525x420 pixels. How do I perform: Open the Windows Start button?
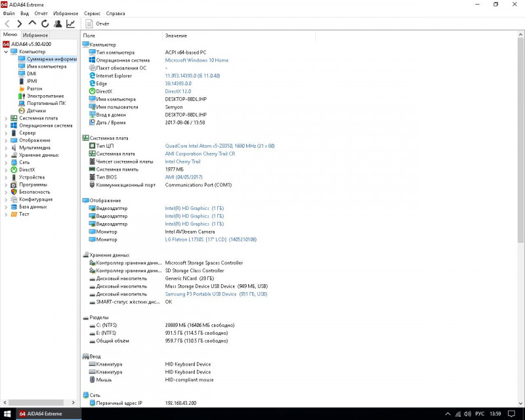7,413
